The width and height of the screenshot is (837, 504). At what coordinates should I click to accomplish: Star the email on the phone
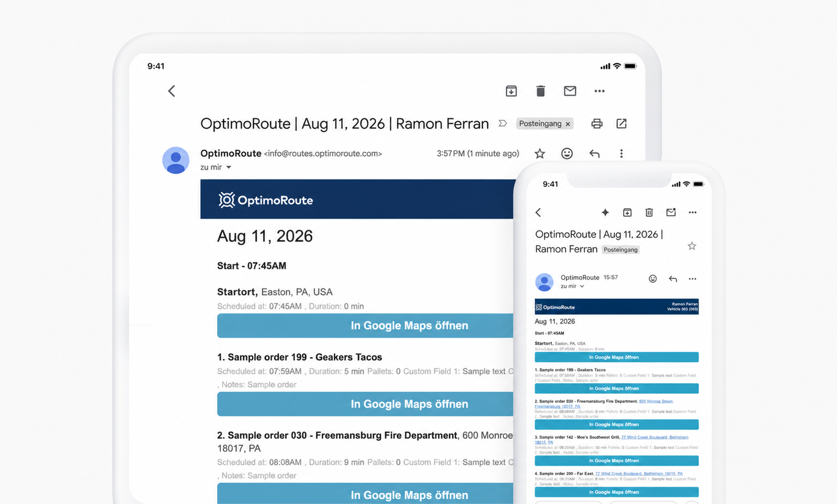tap(692, 246)
